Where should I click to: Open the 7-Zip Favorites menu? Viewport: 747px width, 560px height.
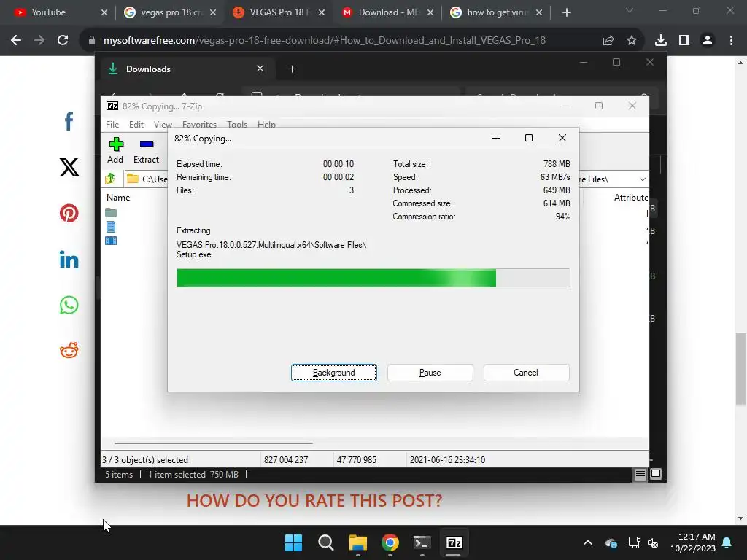199,124
